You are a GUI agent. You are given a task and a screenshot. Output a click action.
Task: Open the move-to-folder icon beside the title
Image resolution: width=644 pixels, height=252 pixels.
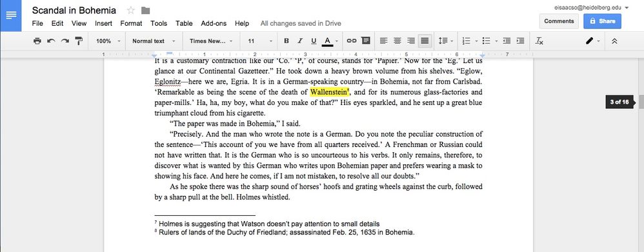145,11
